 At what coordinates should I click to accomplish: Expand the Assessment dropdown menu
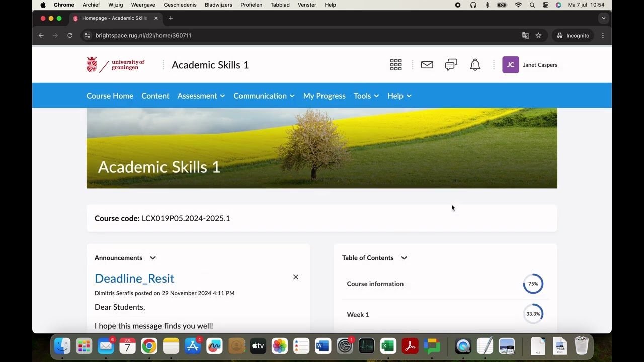pos(201,96)
